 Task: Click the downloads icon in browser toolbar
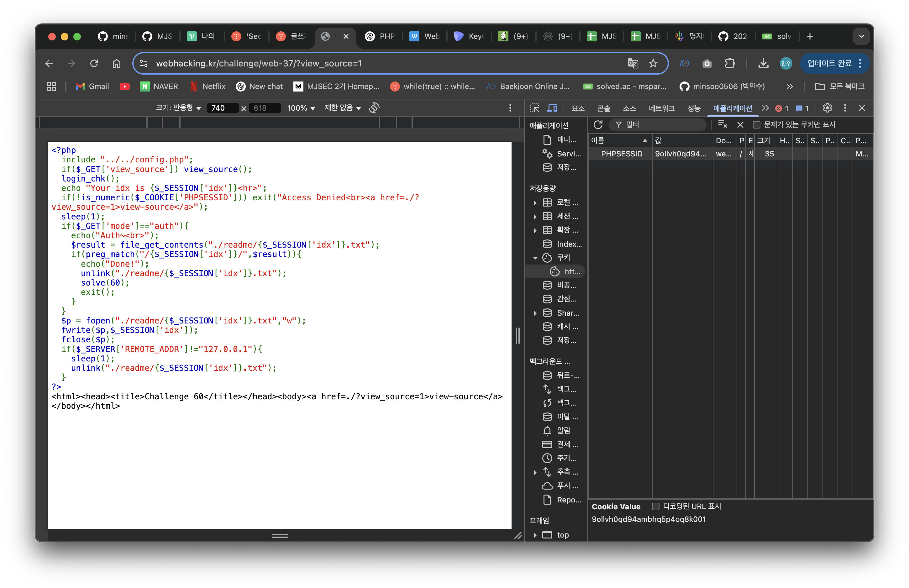tap(763, 63)
